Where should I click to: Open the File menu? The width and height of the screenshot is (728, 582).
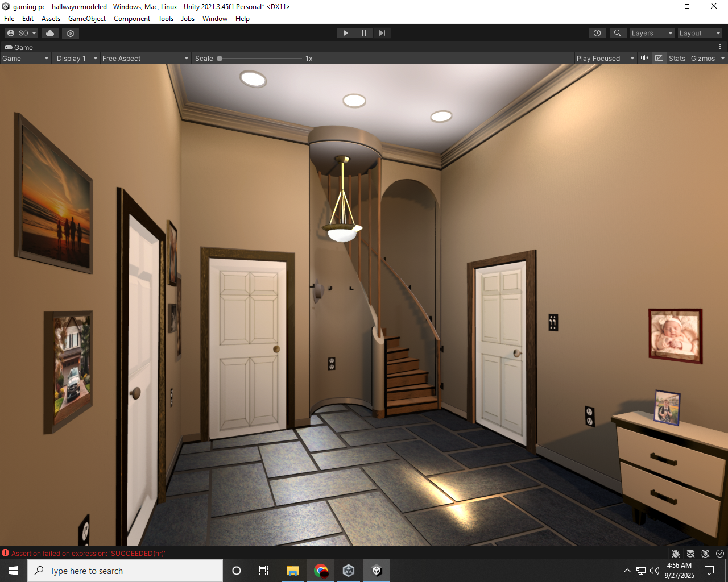click(9, 19)
